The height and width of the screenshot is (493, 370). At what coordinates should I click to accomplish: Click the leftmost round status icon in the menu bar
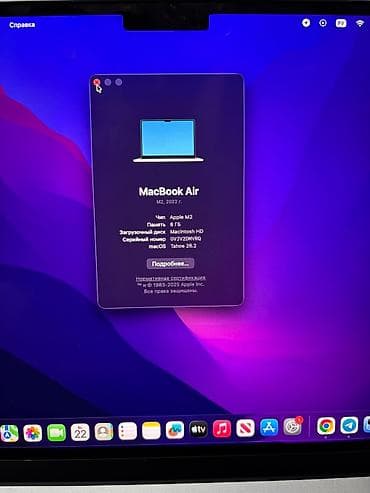point(306,23)
